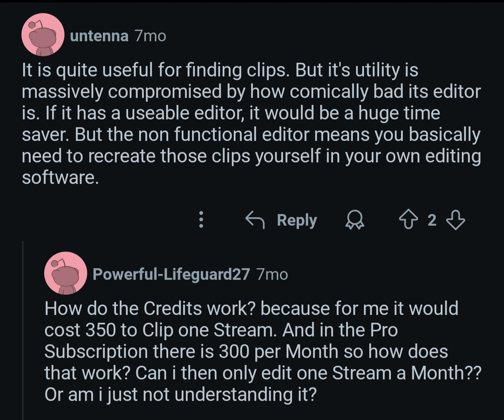Visit the untenna username profile link

99,36
